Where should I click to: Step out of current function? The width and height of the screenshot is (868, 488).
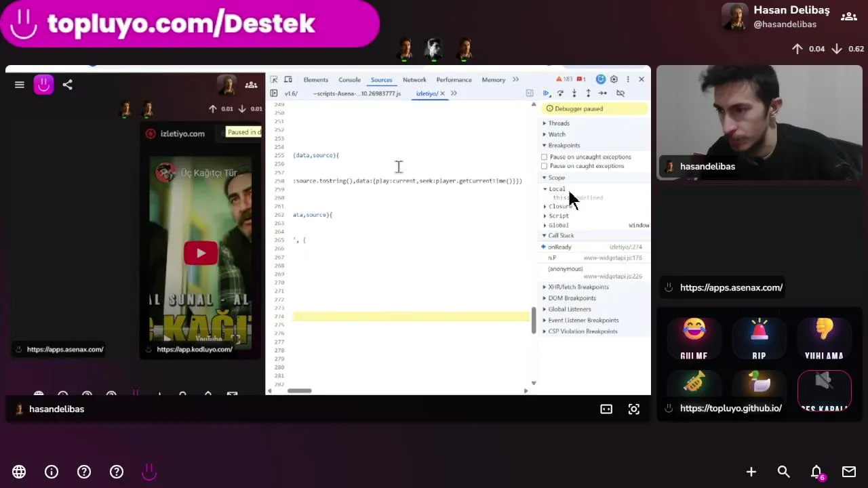588,93
